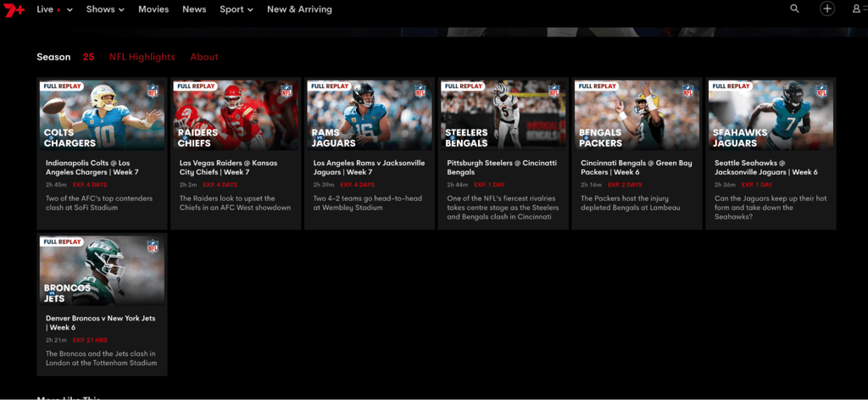Open Pittsburgh Steelers @ Cincinnati Bengals title

[502, 168]
